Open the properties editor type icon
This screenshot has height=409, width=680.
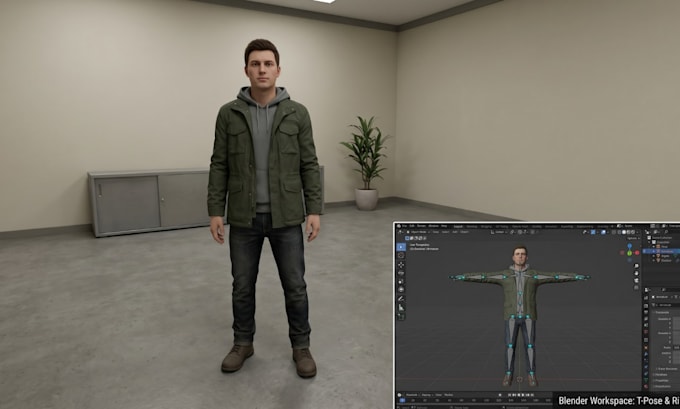[646, 290]
